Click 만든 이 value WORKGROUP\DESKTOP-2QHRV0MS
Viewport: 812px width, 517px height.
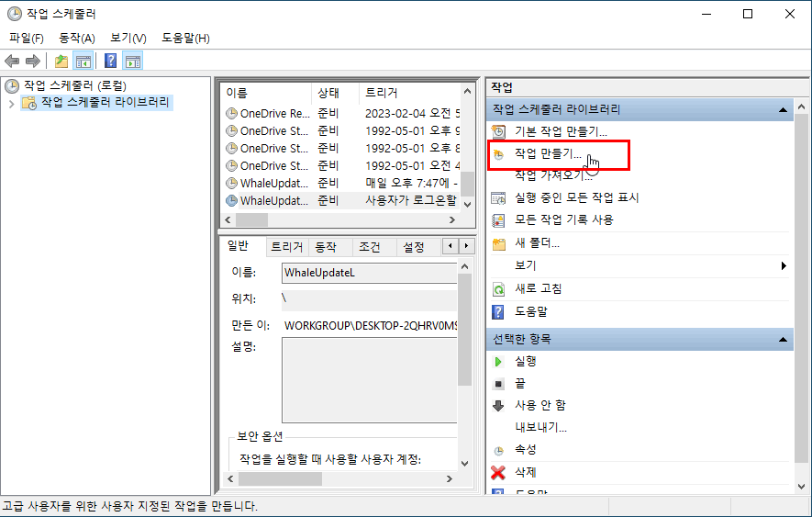(371, 326)
